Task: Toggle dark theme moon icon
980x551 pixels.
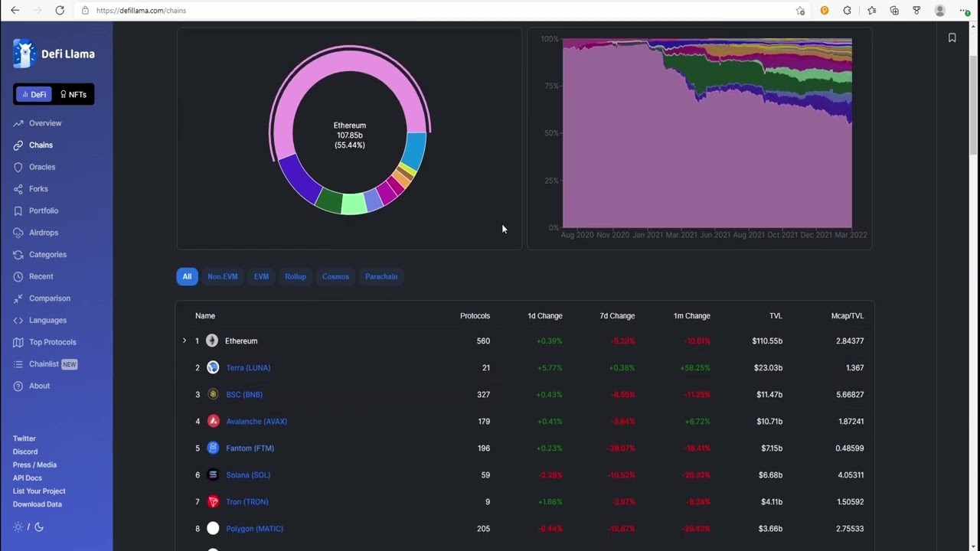Action: (39, 527)
